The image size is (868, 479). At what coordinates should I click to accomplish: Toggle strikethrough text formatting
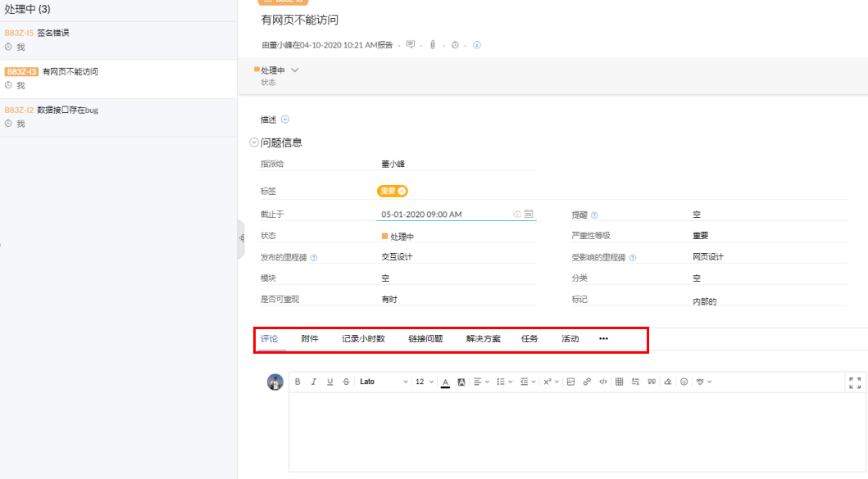[x=346, y=382]
